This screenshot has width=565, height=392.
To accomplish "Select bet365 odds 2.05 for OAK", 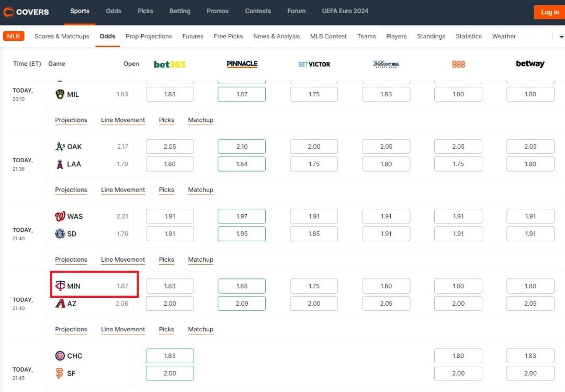I will tap(169, 147).
